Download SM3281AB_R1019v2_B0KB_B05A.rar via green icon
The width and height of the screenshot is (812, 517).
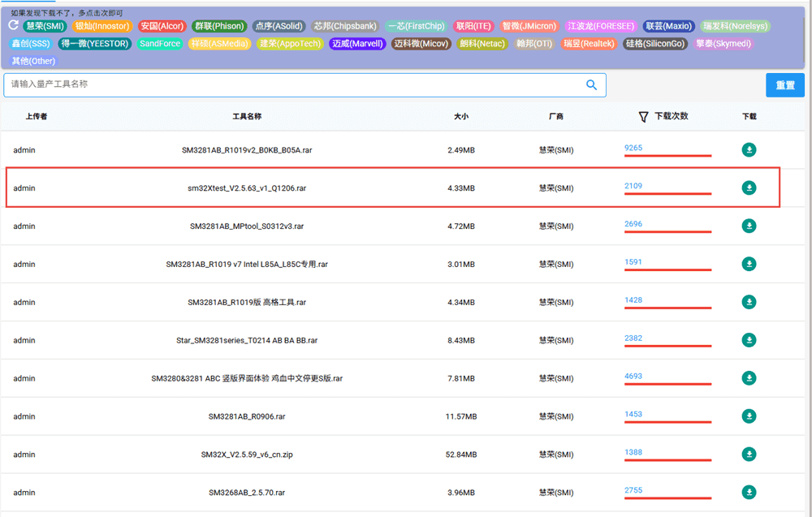(x=749, y=149)
